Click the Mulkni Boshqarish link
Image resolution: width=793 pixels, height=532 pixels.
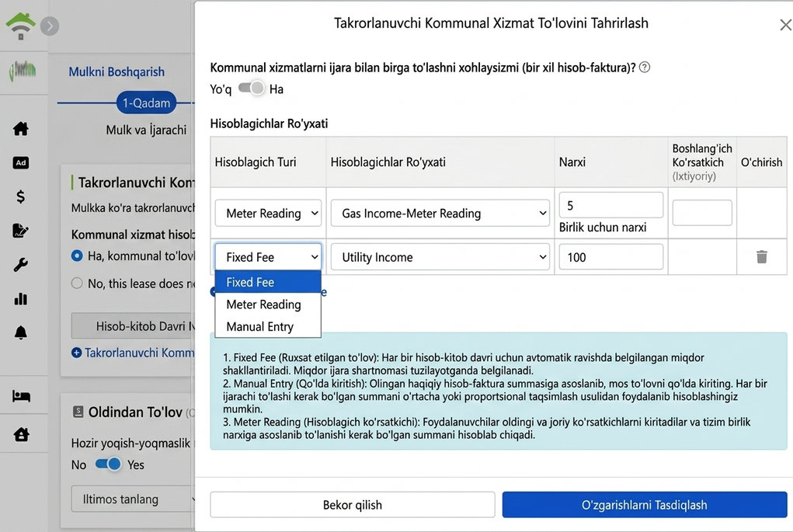tap(117, 71)
